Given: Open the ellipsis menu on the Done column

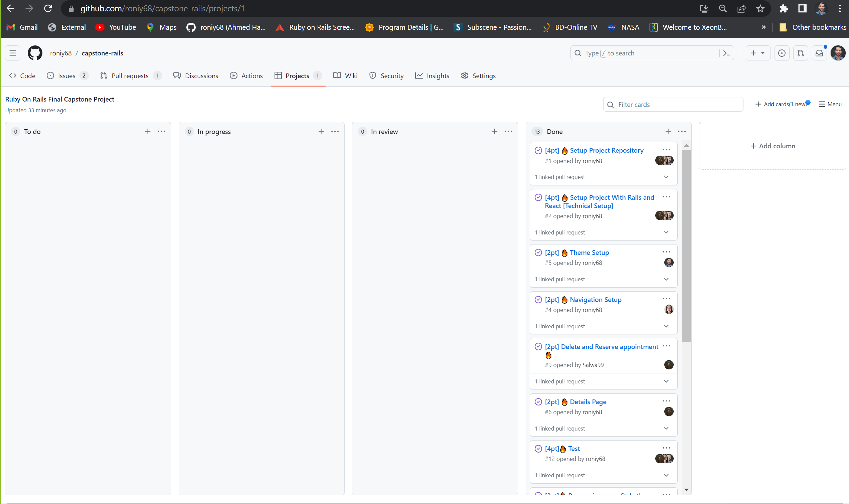Looking at the screenshot, I should 682,131.
